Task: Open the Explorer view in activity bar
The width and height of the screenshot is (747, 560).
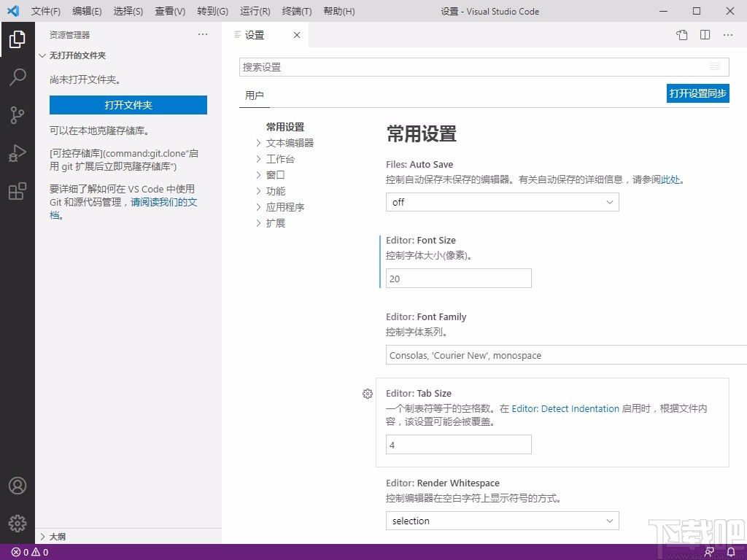Action: (18, 39)
